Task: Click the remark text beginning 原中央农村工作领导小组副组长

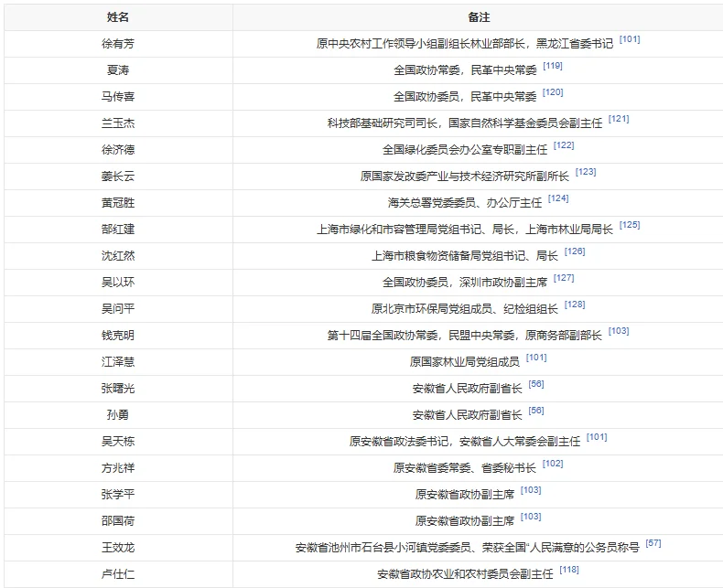Action: tap(465, 44)
